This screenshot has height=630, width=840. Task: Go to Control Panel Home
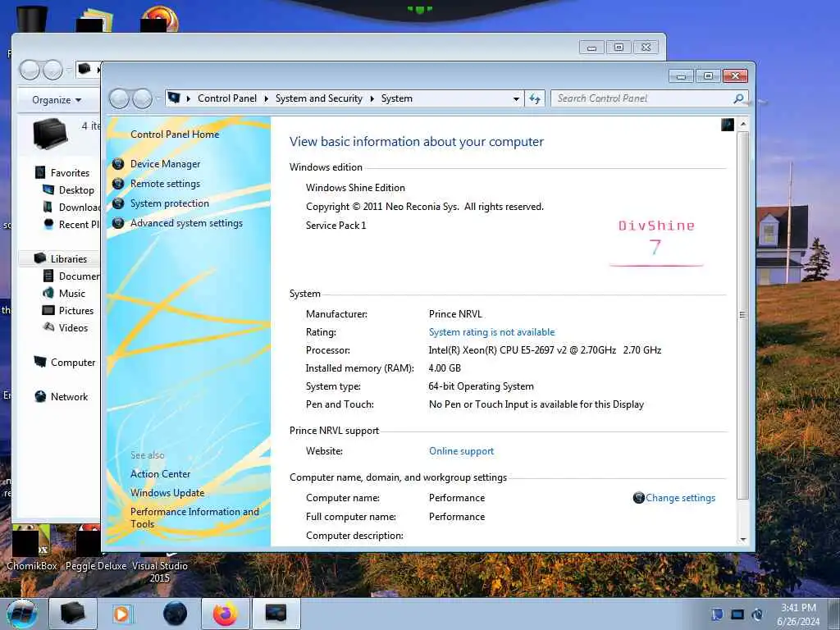coord(175,135)
